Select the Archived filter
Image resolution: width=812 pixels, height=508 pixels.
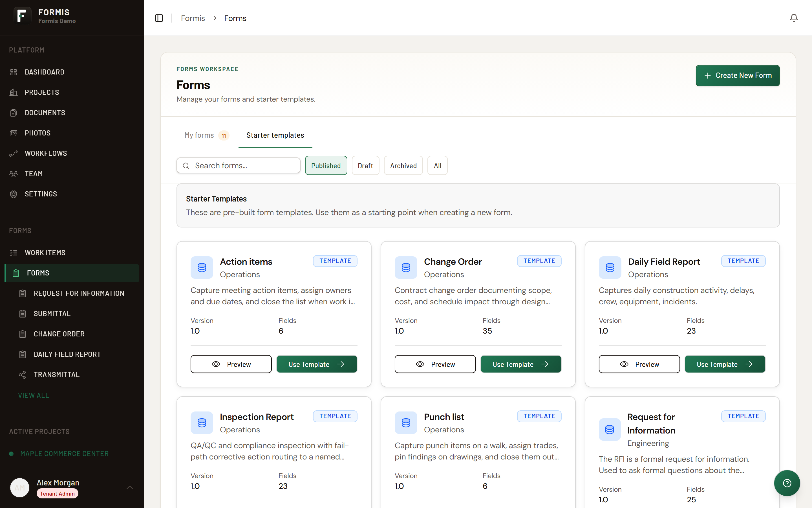[x=403, y=166]
